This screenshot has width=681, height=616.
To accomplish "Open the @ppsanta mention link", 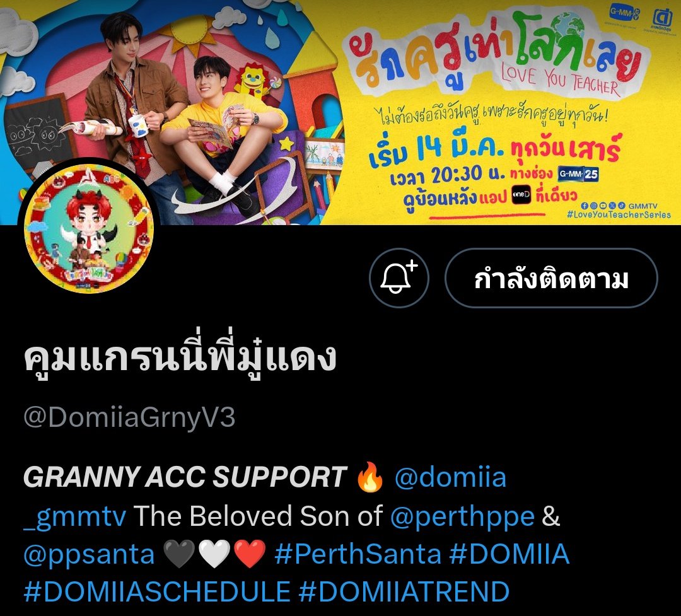I will coord(89,555).
